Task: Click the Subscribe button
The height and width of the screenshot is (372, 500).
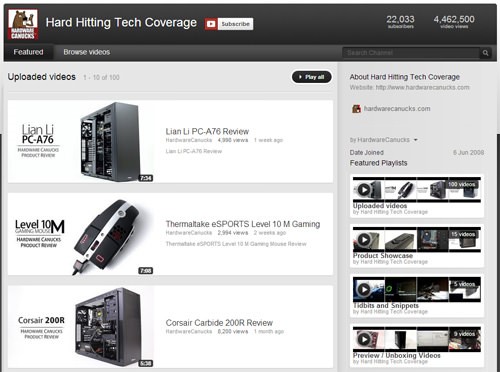Action: click(x=235, y=24)
